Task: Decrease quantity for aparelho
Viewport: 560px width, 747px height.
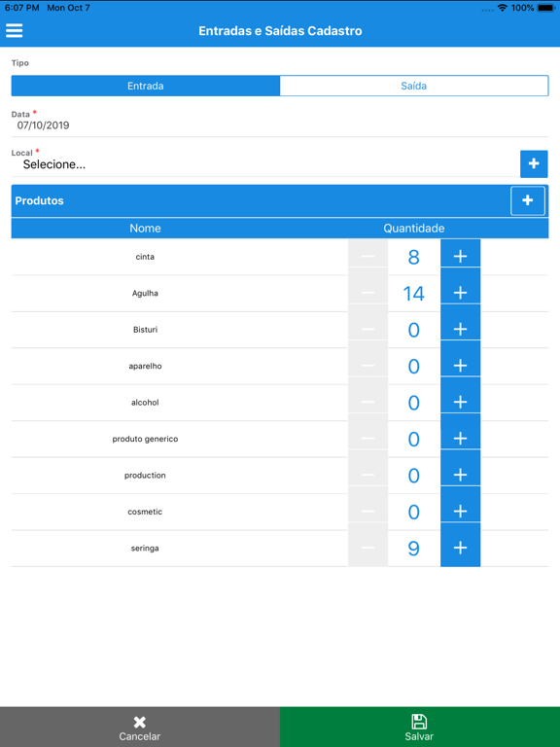Action: click(x=367, y=366)
